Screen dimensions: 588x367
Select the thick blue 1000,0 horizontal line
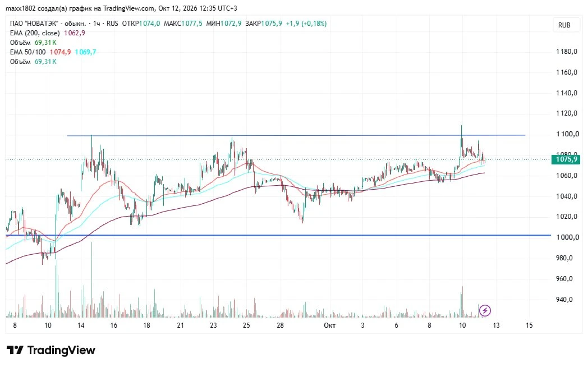278,236
